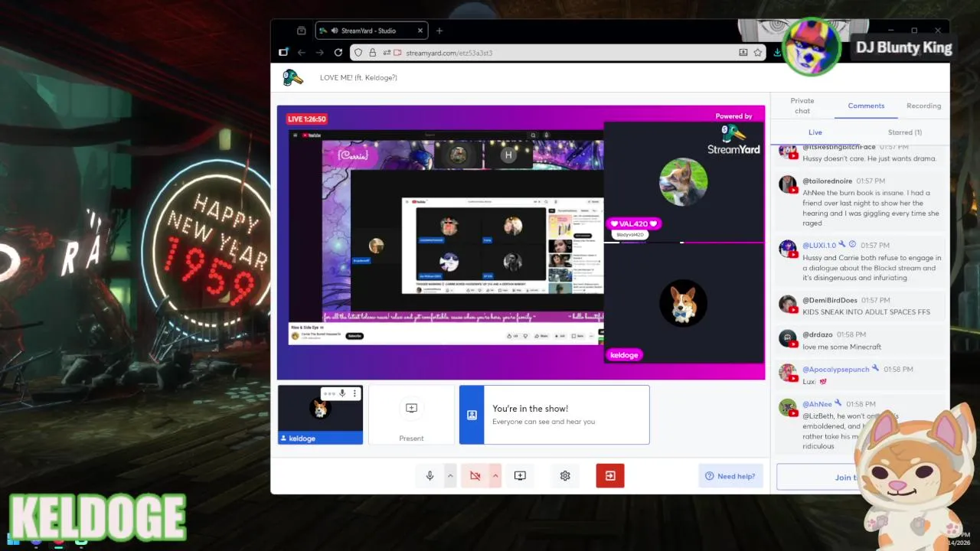
Task: Click the reader view icon in address bar
Action: click(x=743, y=53)
